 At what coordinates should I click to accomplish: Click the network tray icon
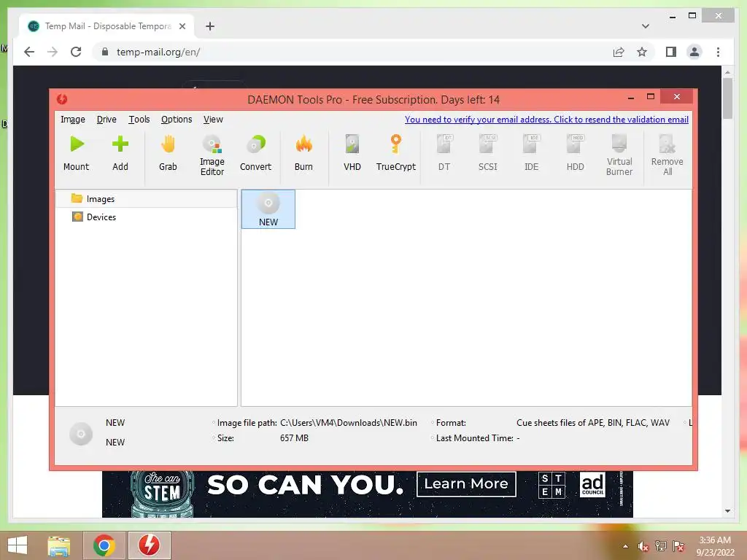pos(661,546)
